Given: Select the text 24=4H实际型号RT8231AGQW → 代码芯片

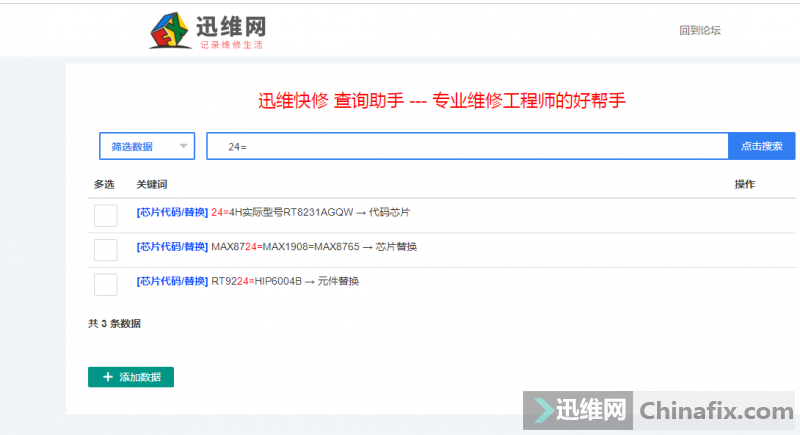Looking at the screenshot, I should click(x=310, y=212).
